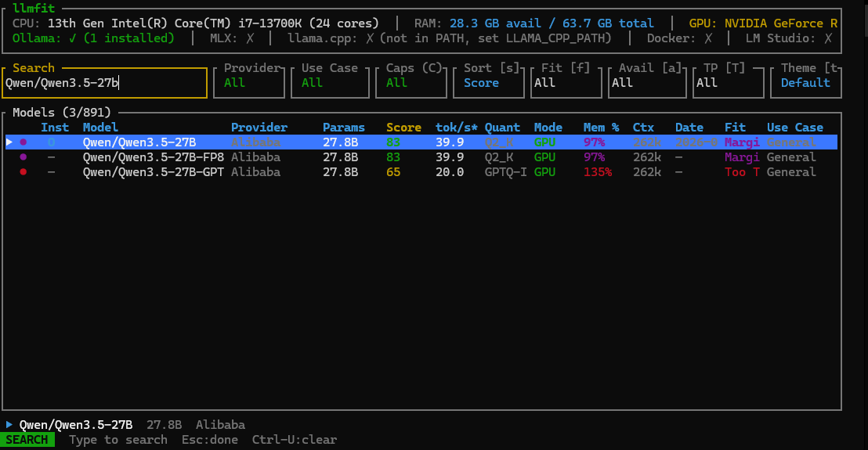Click the Quant column header
The image size is (868, 450).
502,127
